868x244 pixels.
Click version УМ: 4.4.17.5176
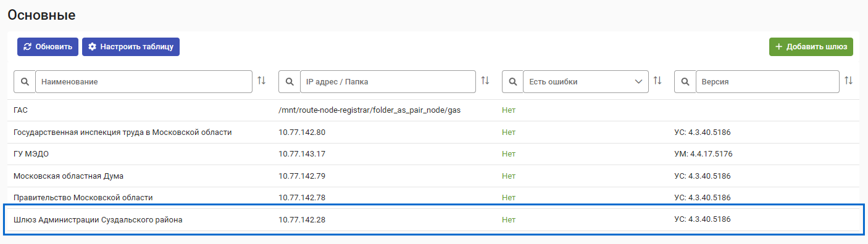tap(703, 154)
